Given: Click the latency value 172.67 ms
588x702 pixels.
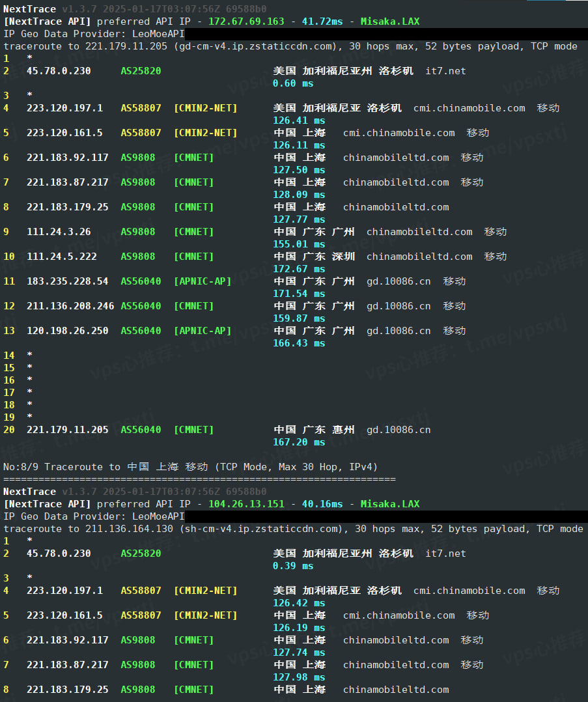Looking at the screenshot, I should tap(299, 269).
